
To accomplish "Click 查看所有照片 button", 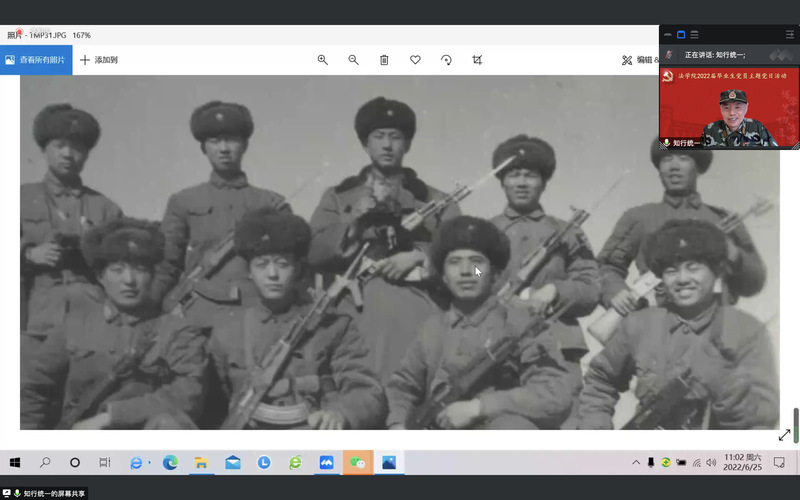I will (36, 60).
